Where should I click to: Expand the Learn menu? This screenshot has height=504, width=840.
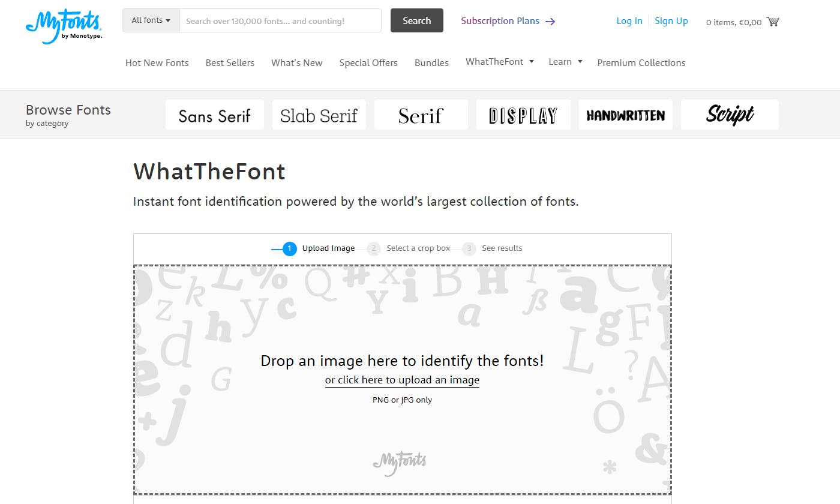565,62
